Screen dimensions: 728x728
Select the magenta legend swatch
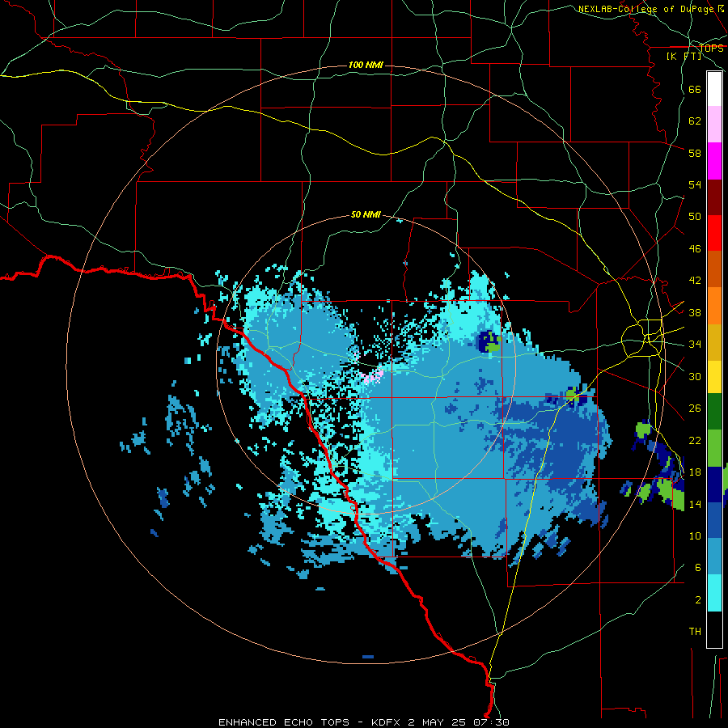click(714, 161)
